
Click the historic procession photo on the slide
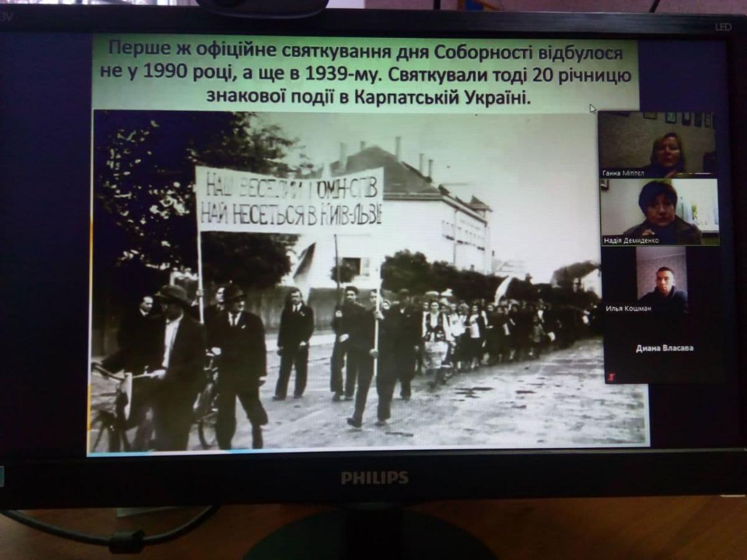367,279
